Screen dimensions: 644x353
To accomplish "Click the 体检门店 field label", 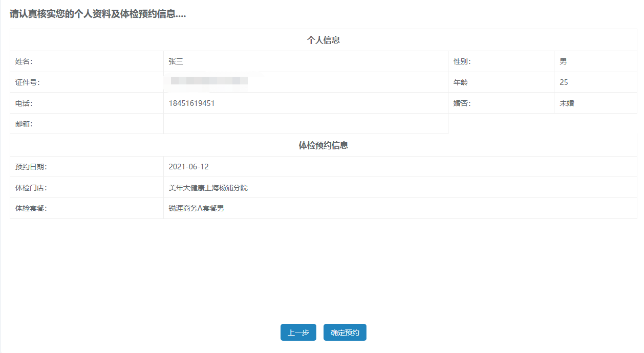I will pyautogui.click(x=31, y=188).
